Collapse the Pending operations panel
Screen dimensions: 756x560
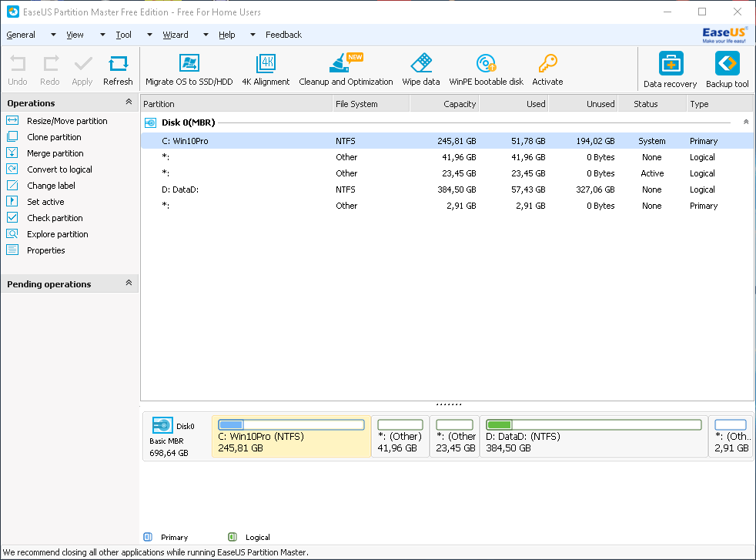(x=129, y=283)
